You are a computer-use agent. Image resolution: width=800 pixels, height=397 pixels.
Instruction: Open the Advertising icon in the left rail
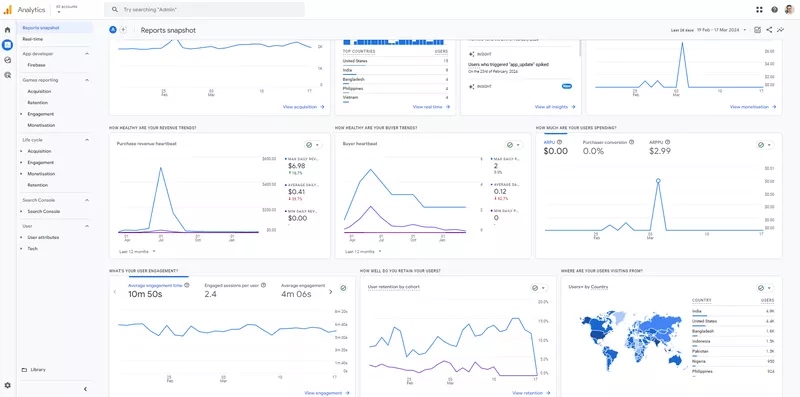point(7,75)
